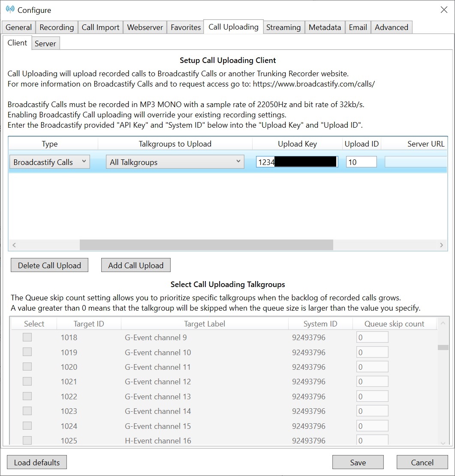Screen dimensions: 455x476
Task: Open the Broadcastify Calls type dropdown
Action: pyautogui.click(x=50, y=162)
